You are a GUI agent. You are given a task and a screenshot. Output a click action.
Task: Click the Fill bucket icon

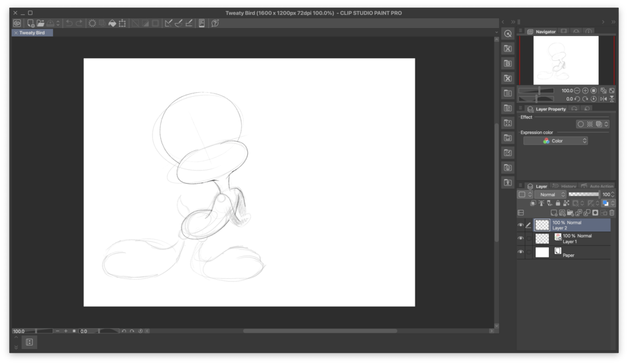click(x=112, y=24)
